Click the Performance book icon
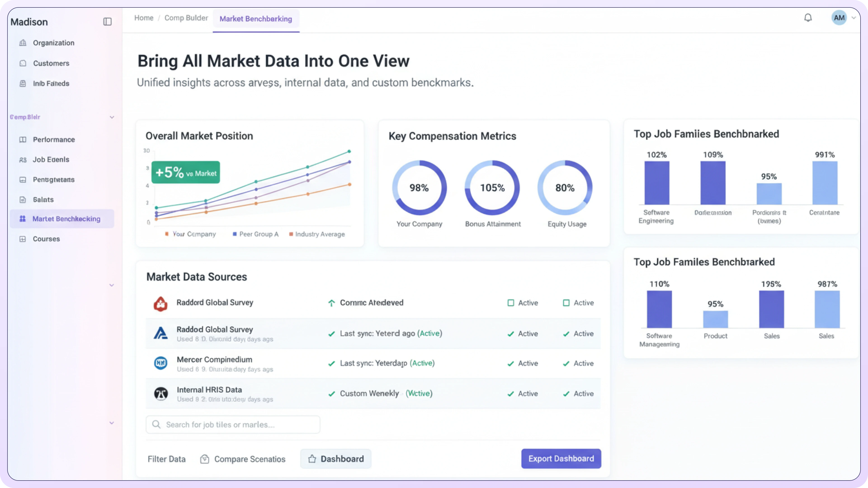868x488 pixels. tap(23, 139)
